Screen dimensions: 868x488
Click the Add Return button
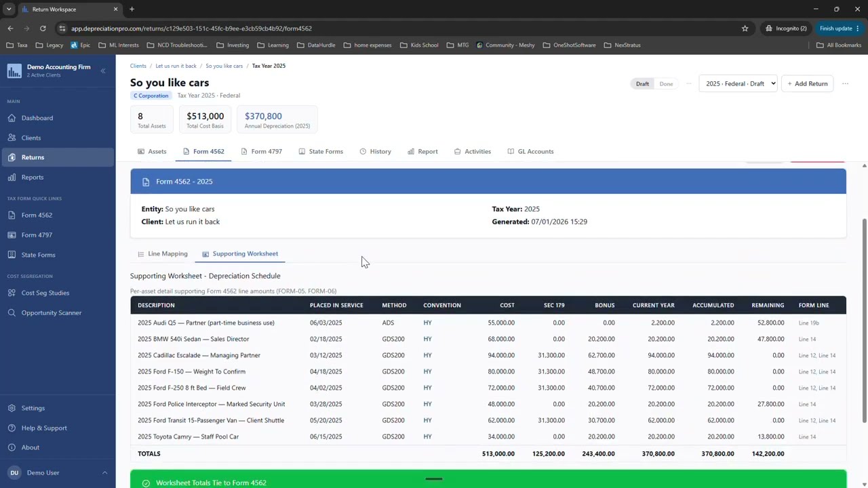coord(807,83)
